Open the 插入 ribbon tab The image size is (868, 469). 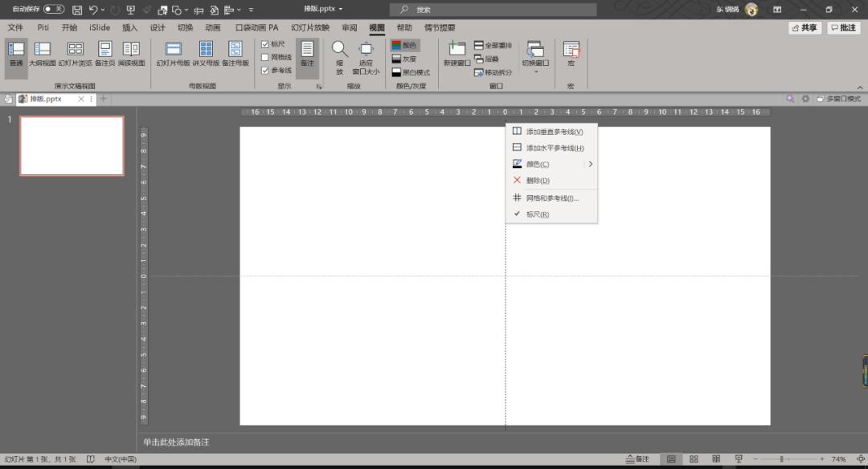(129, 27)
